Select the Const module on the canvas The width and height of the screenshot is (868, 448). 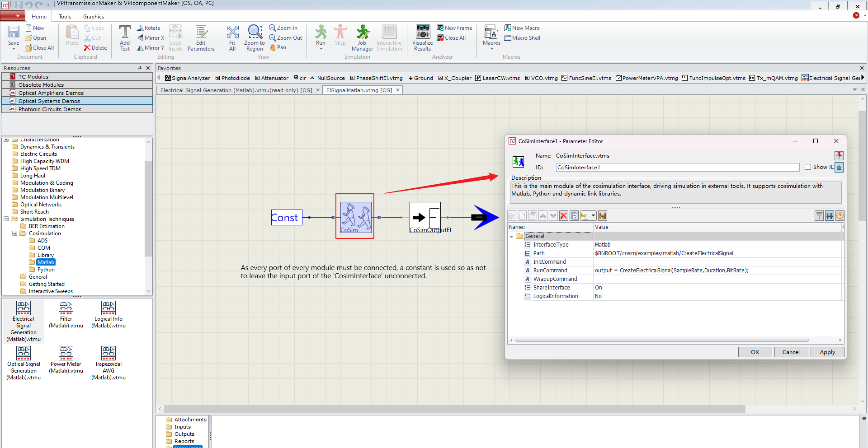[x=287, y=218]
